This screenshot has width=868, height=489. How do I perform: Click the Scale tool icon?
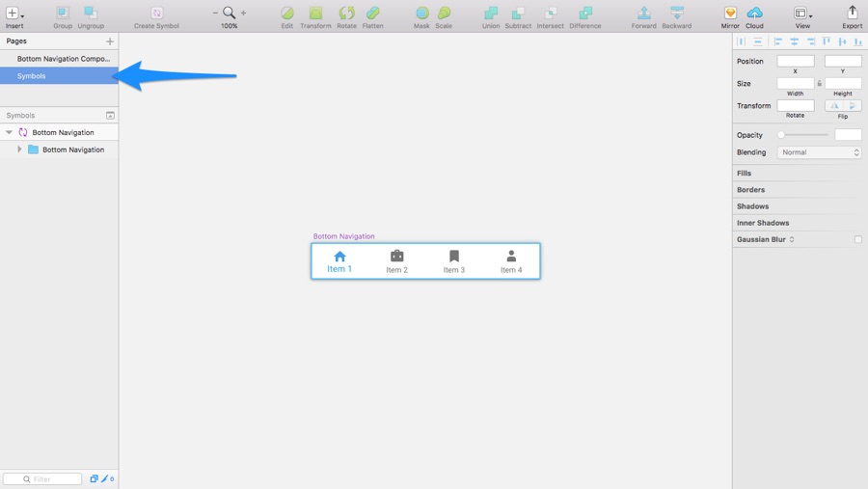tap(444, 13)
